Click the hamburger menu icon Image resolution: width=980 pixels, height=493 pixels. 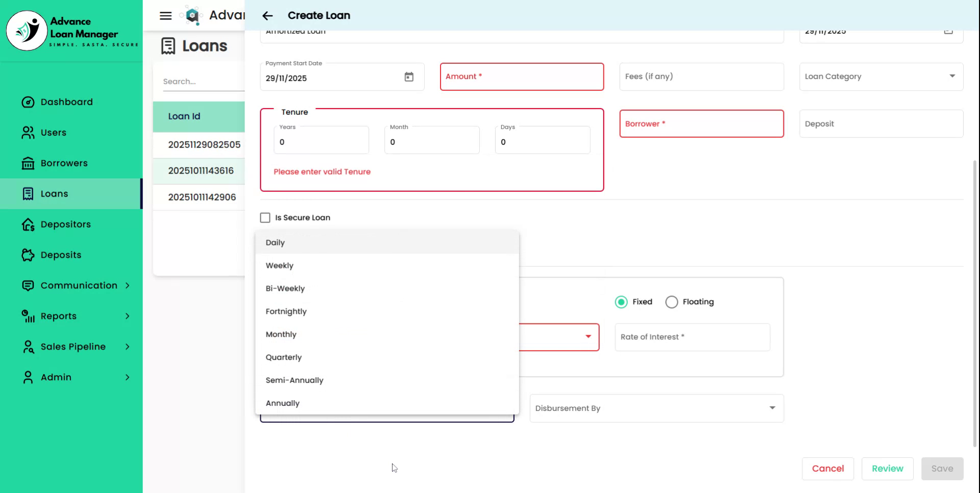[165, 15]
